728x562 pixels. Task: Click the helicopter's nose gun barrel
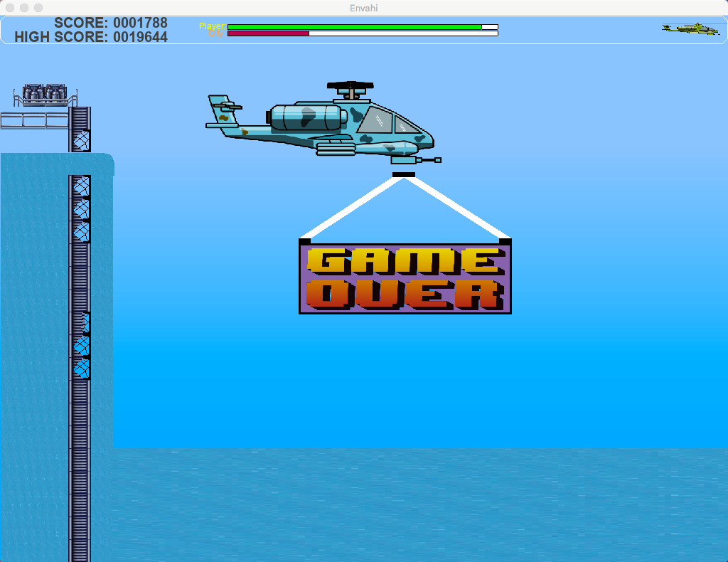click(x=428, y=160)
